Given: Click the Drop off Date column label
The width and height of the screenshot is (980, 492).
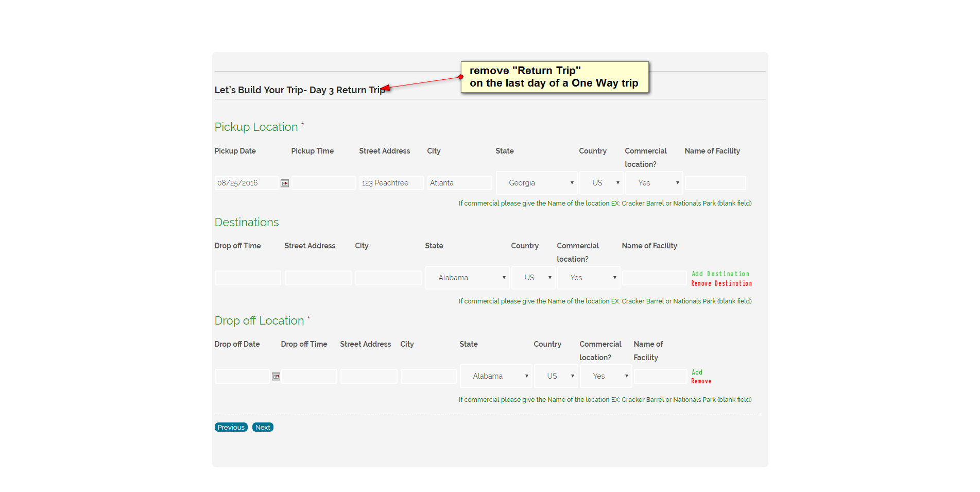Looking at the screenshot, I should pyautogui.click(x=237, y=344).
